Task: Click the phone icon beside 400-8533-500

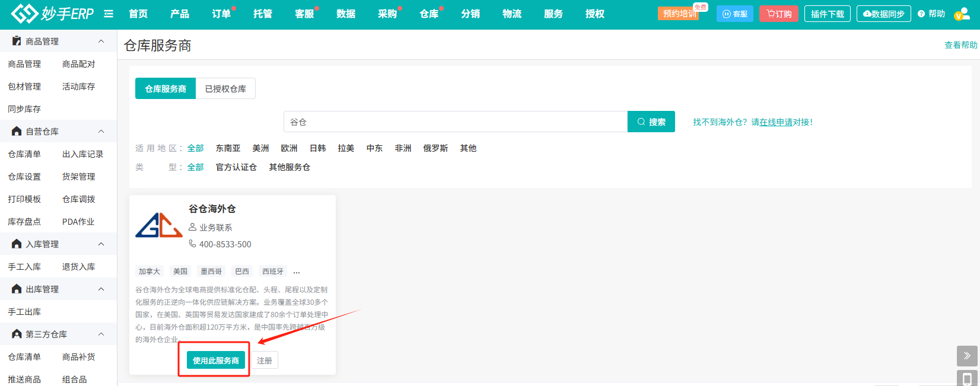Action: coord(192,244)
